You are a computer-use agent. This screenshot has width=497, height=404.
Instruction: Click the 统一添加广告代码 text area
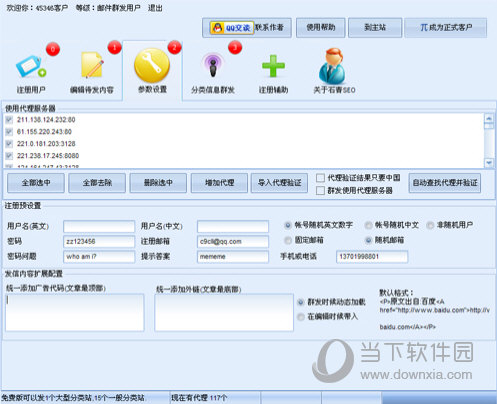tap(75, 312)
